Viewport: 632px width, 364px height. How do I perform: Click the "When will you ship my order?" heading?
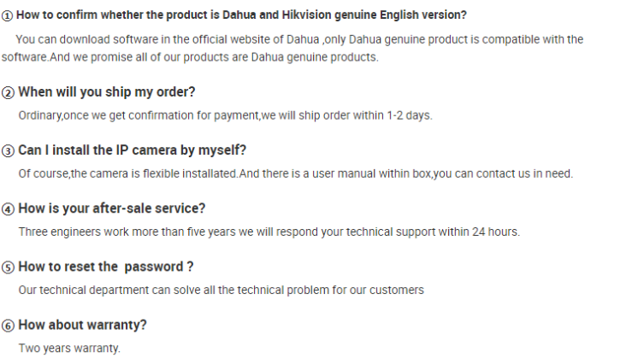point(106,92)
